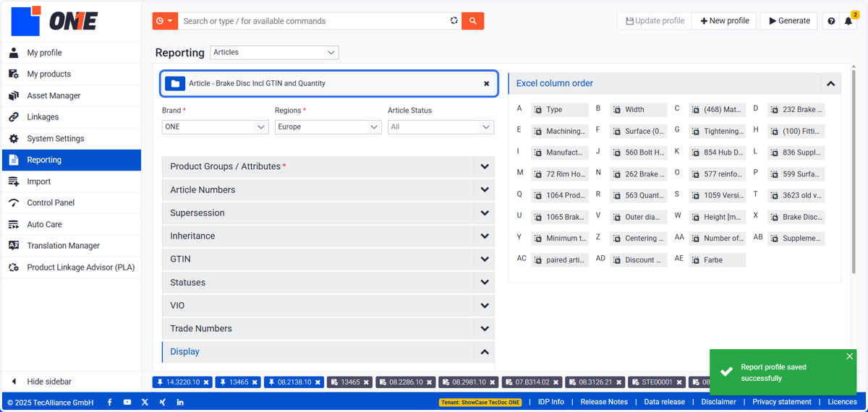Collapse the Display section
Screen dimensions: 868x412
pos(328,351)
